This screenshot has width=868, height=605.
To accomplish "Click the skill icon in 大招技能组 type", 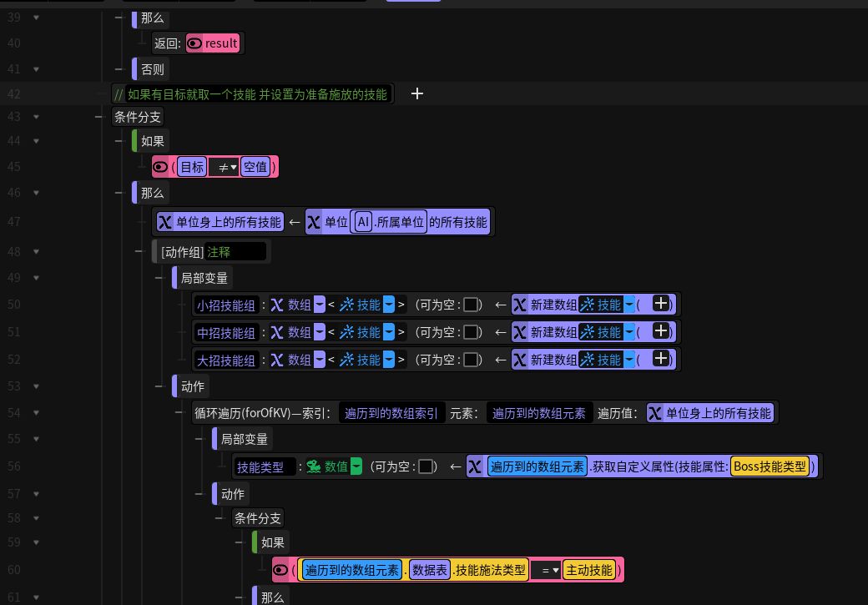I will [x=346, y=360].
